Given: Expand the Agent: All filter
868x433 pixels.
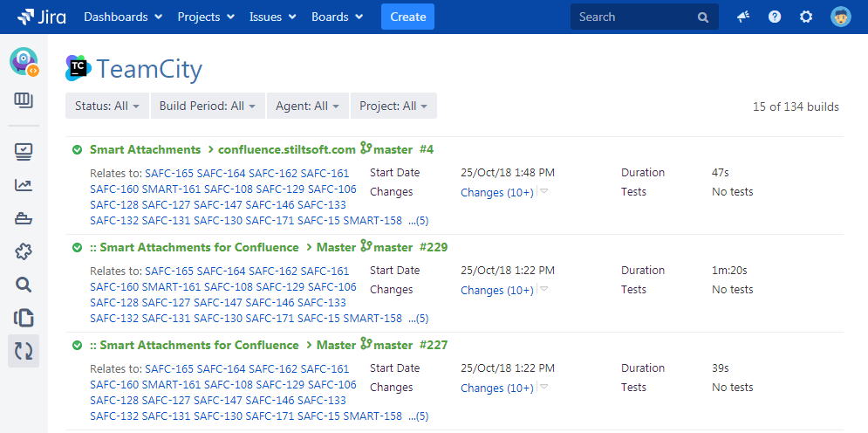Looking at the screenshot, I should (307, 106).
